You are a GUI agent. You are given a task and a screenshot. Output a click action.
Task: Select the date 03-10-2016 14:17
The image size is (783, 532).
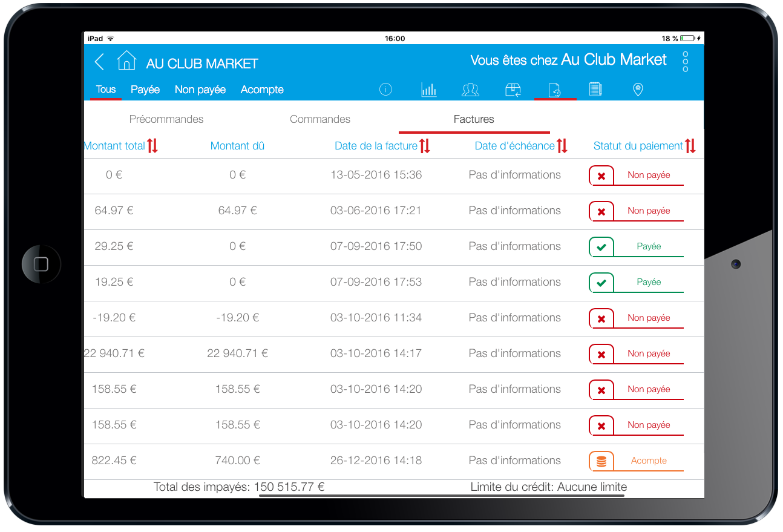pyautogui.click(x=376, y=353)
